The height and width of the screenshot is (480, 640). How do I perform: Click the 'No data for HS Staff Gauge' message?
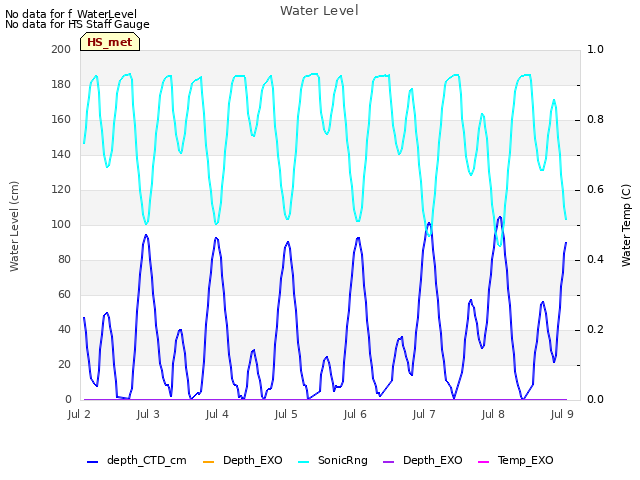(77, 24)
